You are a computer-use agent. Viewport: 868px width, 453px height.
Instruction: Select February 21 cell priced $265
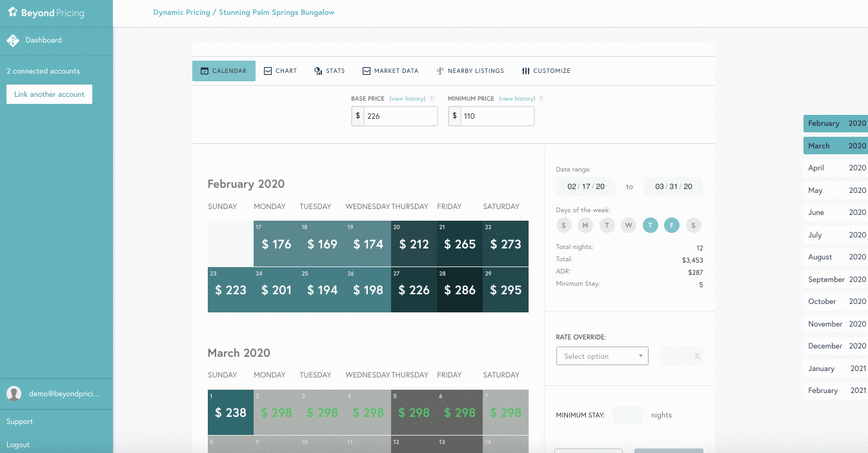coord(459,244)
